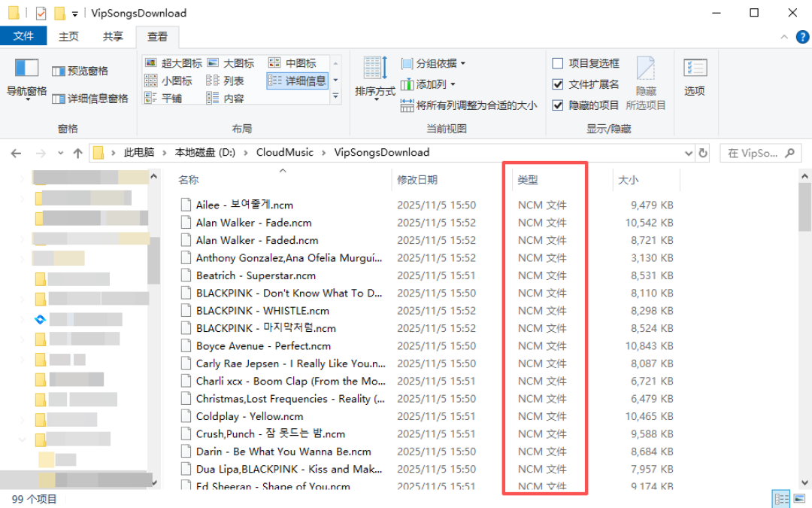Switch to large thumbnails view in status bar

pos(799,499)
